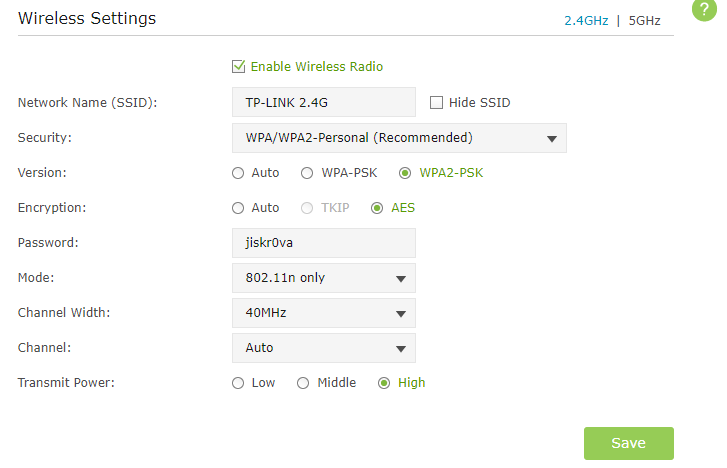Screen dimensions: 727x468
Task: Open the Channel Width dropdown
Action: point(323,313)
